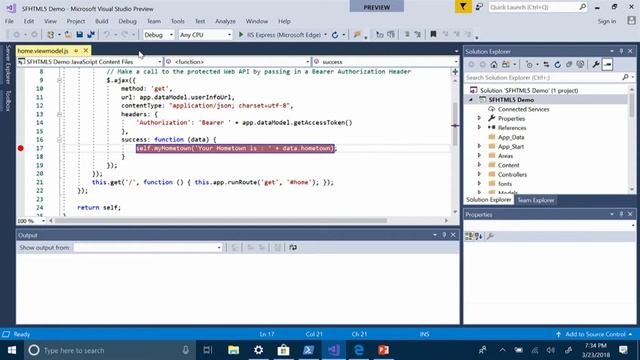Viewport: 640px width, 360px height.
Task: Click the Sign in link
Action: pyautogui.click(x=607, y=21)
